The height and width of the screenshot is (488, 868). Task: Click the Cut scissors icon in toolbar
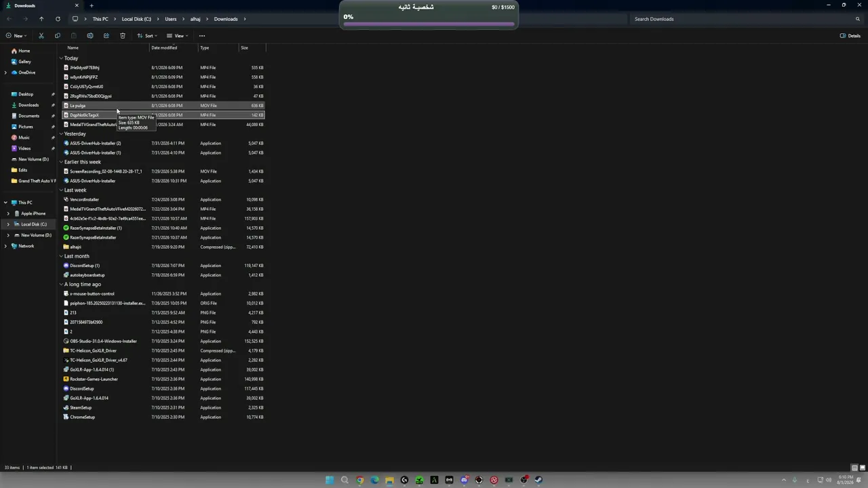(x=41, y=36)
